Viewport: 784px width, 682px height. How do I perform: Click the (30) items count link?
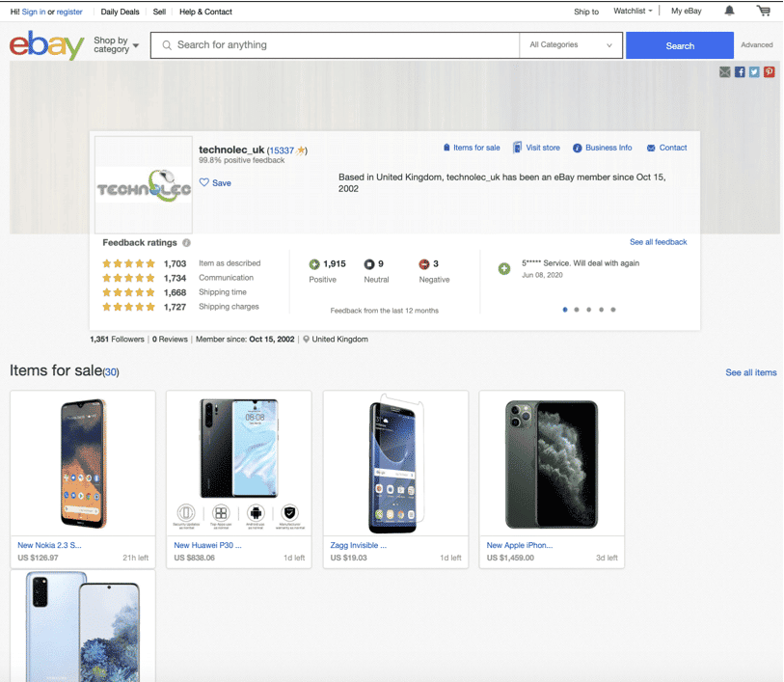111,372
